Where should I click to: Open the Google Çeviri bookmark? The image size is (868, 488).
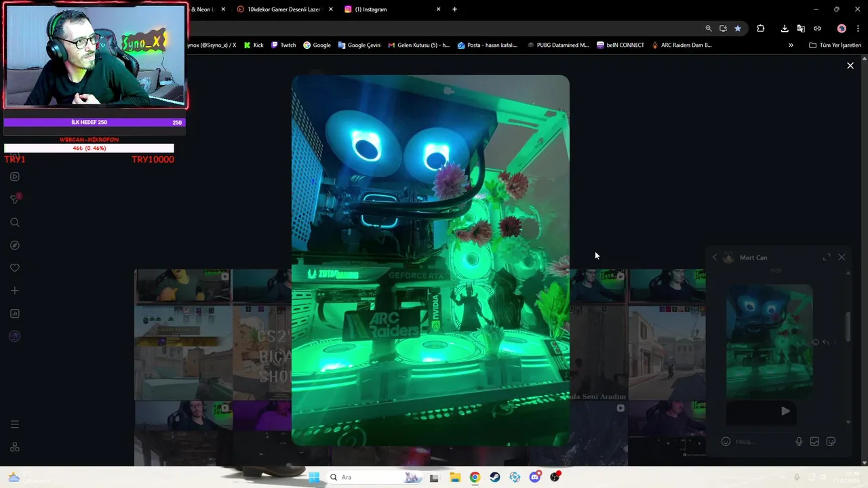[359, 45]
